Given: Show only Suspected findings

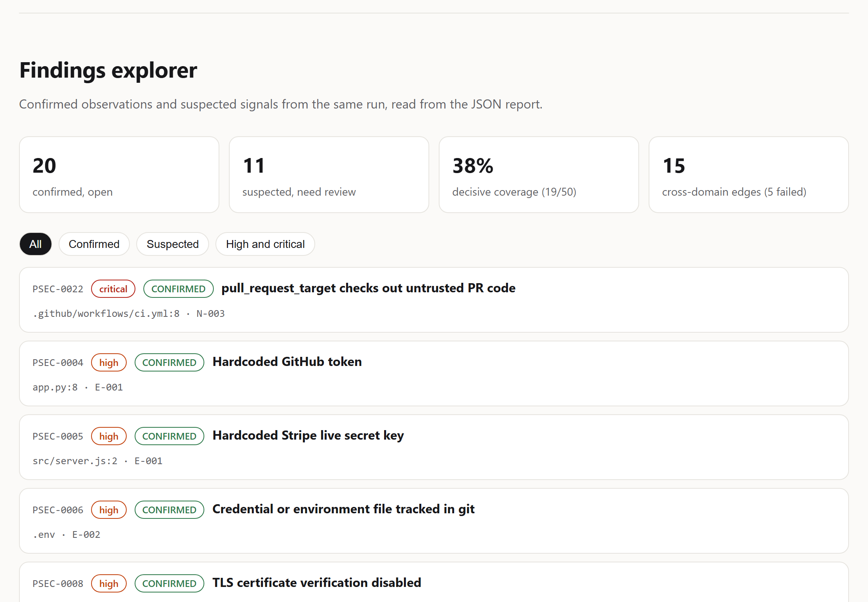Looking at the screenshot, I should pos(173,244).
